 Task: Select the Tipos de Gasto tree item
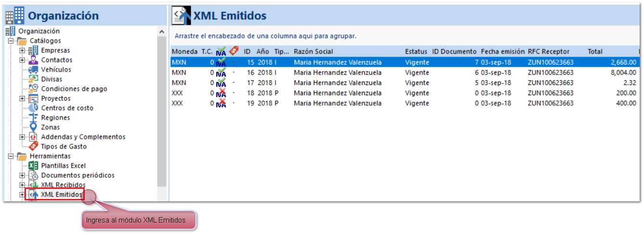pos(64,147)
